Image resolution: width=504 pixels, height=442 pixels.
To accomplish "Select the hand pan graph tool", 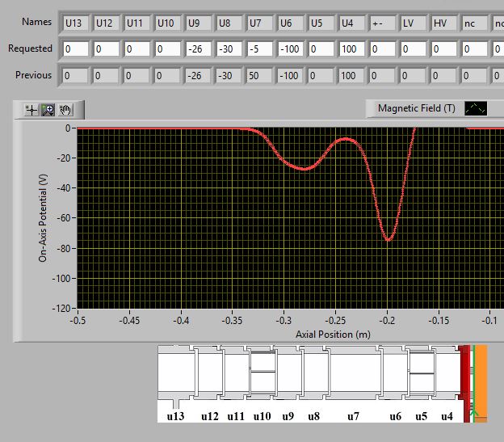I will (65, 110).
